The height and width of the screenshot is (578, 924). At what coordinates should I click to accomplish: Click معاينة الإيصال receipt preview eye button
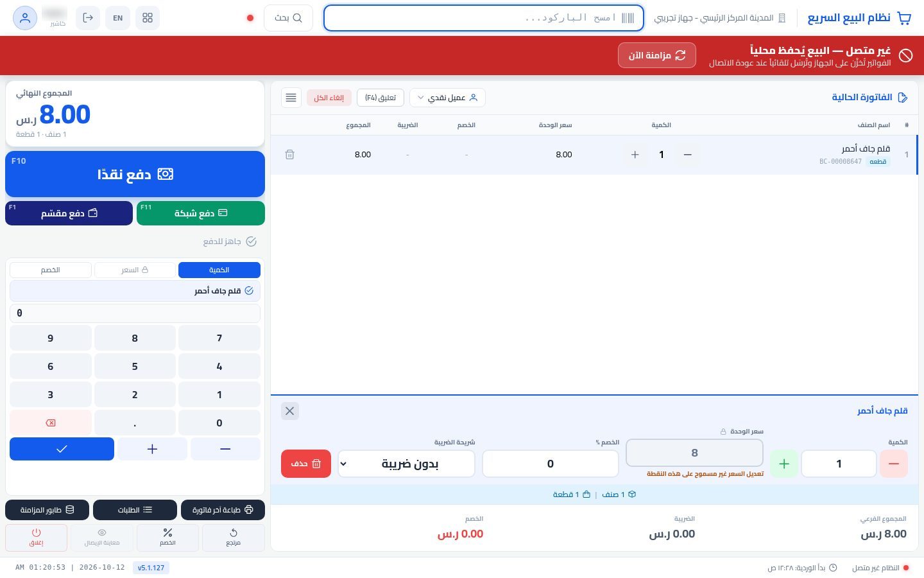click(x=102, y=538)
